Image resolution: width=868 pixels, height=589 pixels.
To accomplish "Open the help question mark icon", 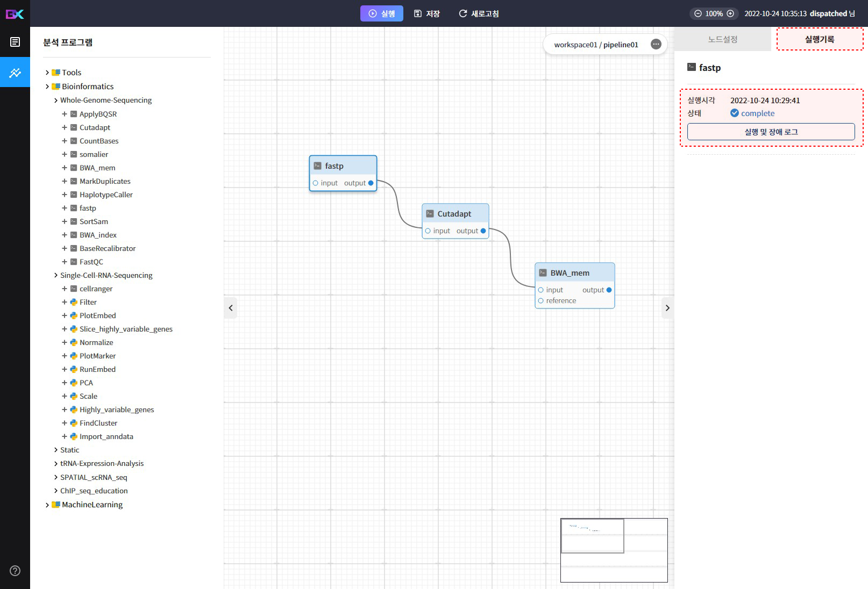I will (x=15, y=571).
